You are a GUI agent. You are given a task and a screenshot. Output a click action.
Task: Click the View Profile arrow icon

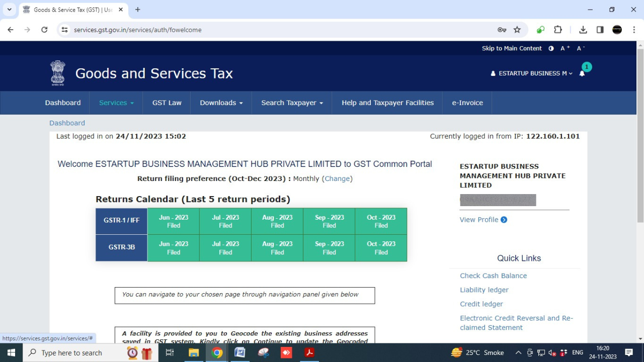[x=504, y=220]
